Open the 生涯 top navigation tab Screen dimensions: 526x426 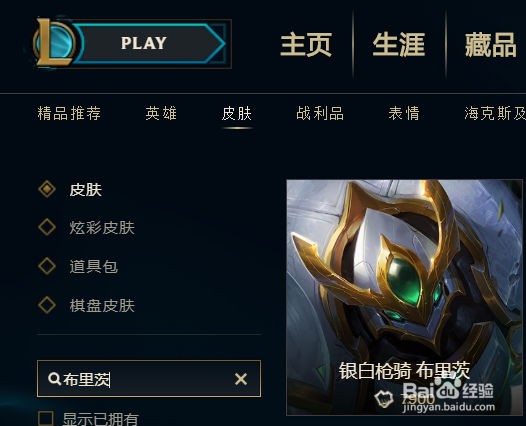pyautogui.click(x=399, y=44)
